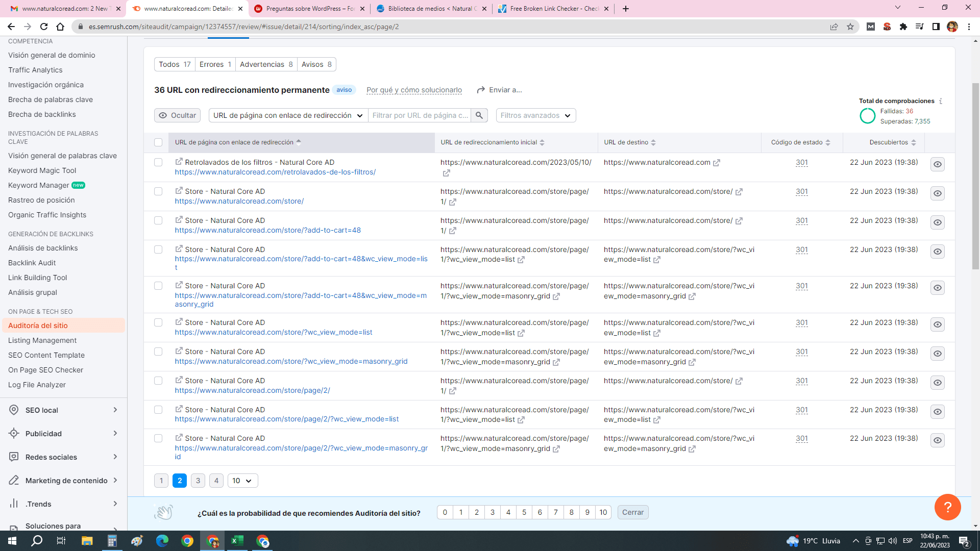Go to browser home page
The height and width of the screenshot is (551, 980).
pos(60,27)
